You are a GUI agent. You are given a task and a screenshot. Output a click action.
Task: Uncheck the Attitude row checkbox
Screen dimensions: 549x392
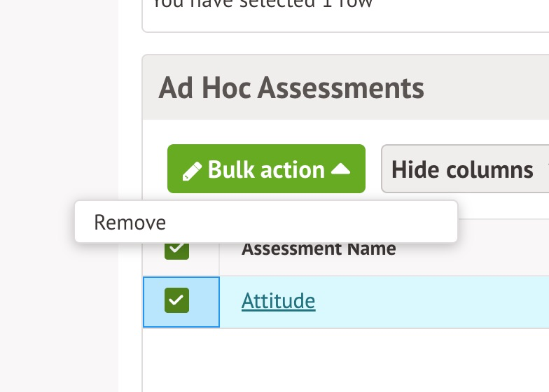coord(176,301)
